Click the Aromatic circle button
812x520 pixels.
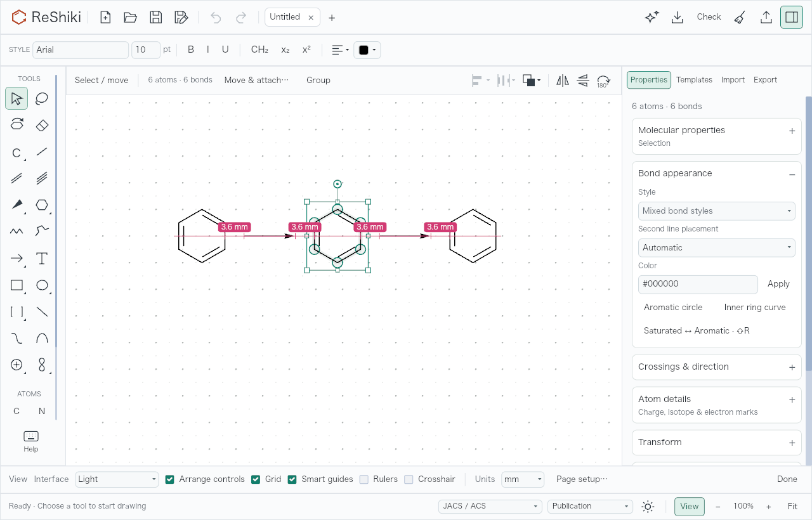[673, 308]
